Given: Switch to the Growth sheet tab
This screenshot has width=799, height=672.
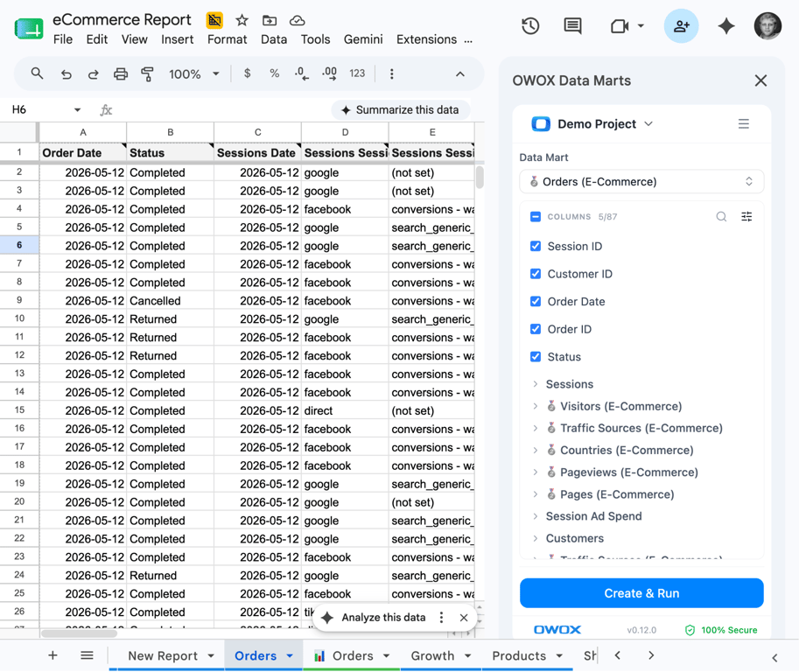Looking at the screenshot, I should click(441, 655).
